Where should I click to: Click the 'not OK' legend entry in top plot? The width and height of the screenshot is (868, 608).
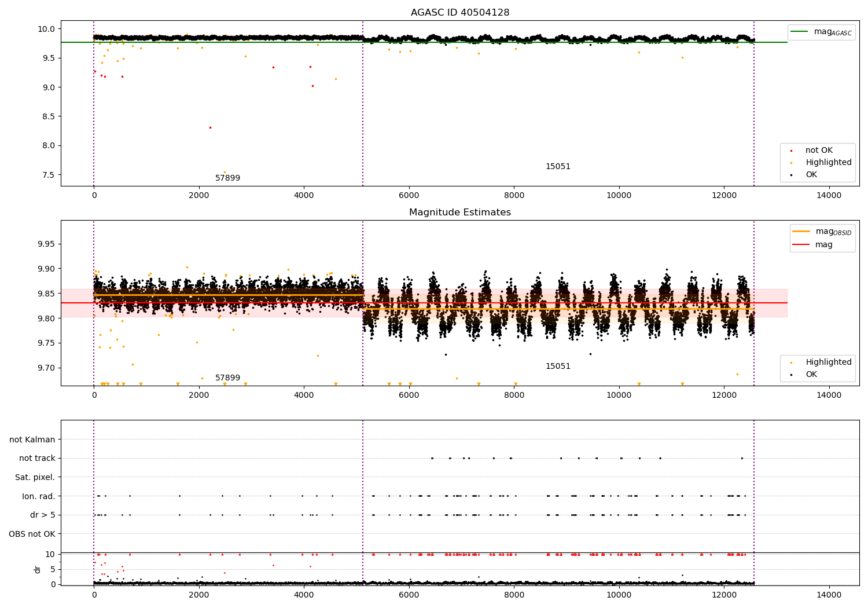(x=818, y=151)
